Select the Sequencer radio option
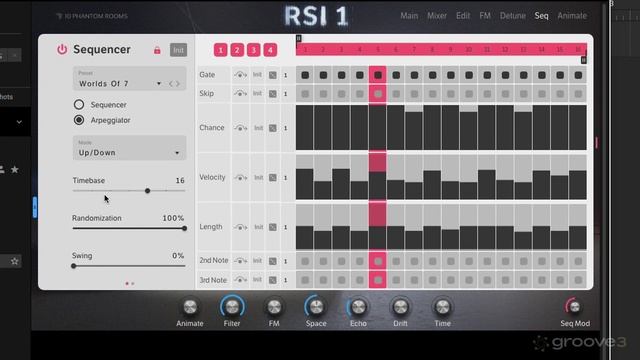The width and height of the screenshot is (640, 360). click(x=79, y=104)
